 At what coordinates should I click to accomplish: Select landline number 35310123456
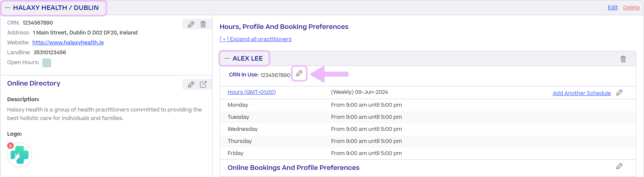tap(50, 53)
